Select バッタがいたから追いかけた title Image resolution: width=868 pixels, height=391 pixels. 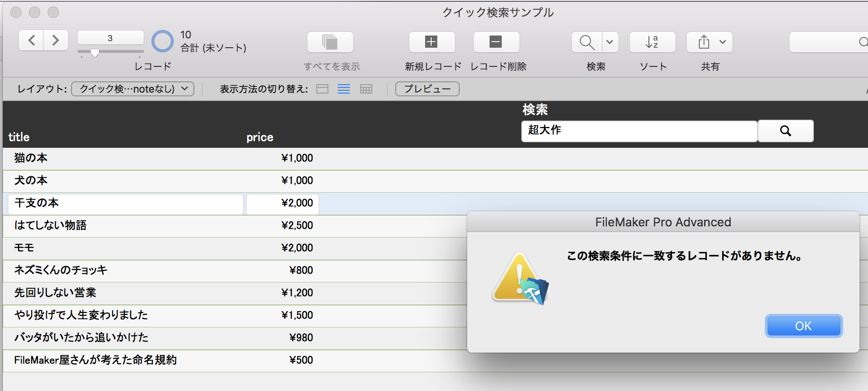81,338
